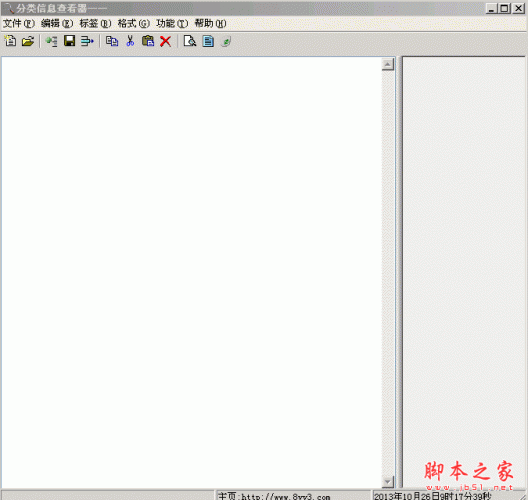
Task: Open a file with the folder icon
Action: tap(28, 41)
